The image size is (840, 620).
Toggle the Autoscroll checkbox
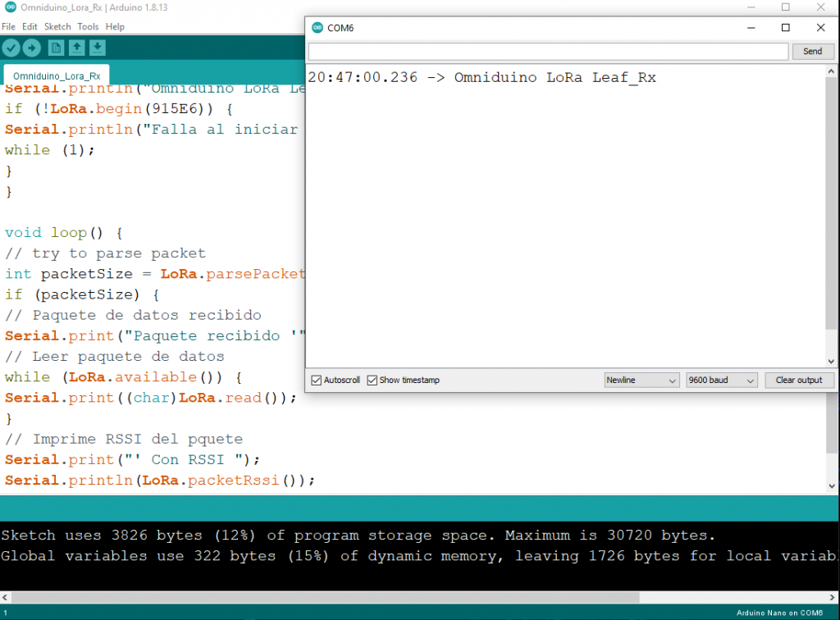[x=316, y=381]
